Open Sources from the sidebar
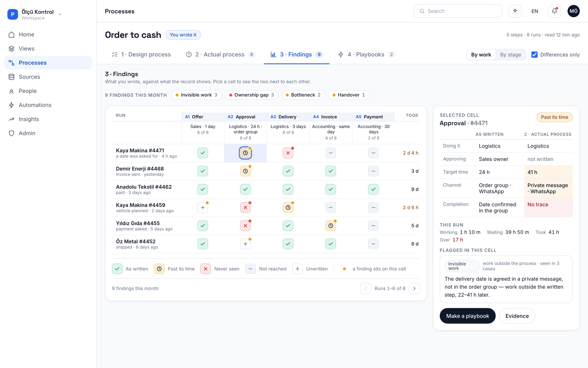Image resolution: width=588 pixels, height=368 pixels. (x=48, y=77)
